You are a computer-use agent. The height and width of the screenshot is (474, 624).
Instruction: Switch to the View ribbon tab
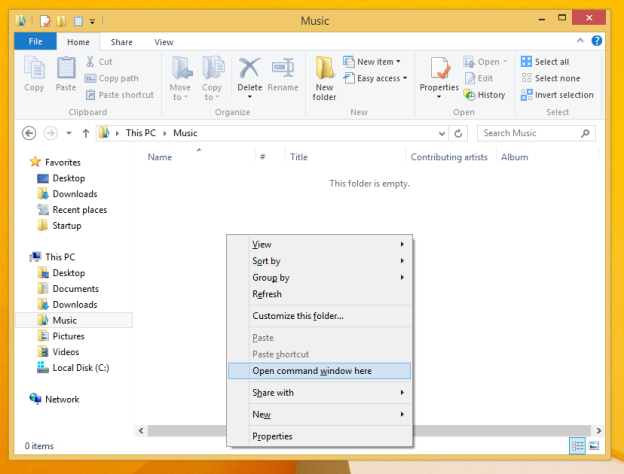tap(164, 42)
